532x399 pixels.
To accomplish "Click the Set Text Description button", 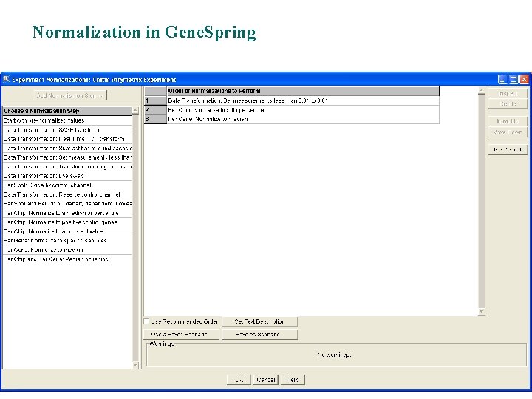I will (259, 321).
